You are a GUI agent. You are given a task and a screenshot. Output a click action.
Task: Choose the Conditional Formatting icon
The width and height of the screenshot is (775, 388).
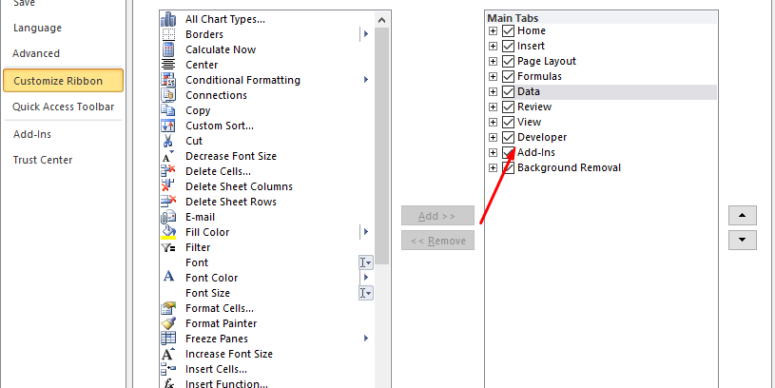point(168,80)
